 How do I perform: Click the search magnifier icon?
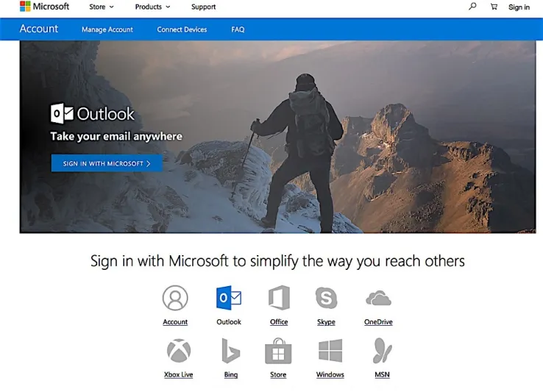pyautogui.click(x=472, y=7)
